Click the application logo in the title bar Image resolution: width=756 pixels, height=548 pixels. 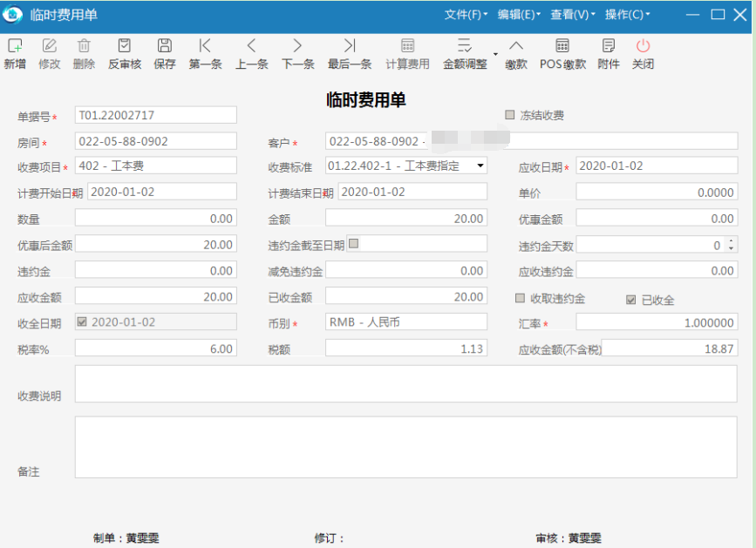click(x=12, y=15)
